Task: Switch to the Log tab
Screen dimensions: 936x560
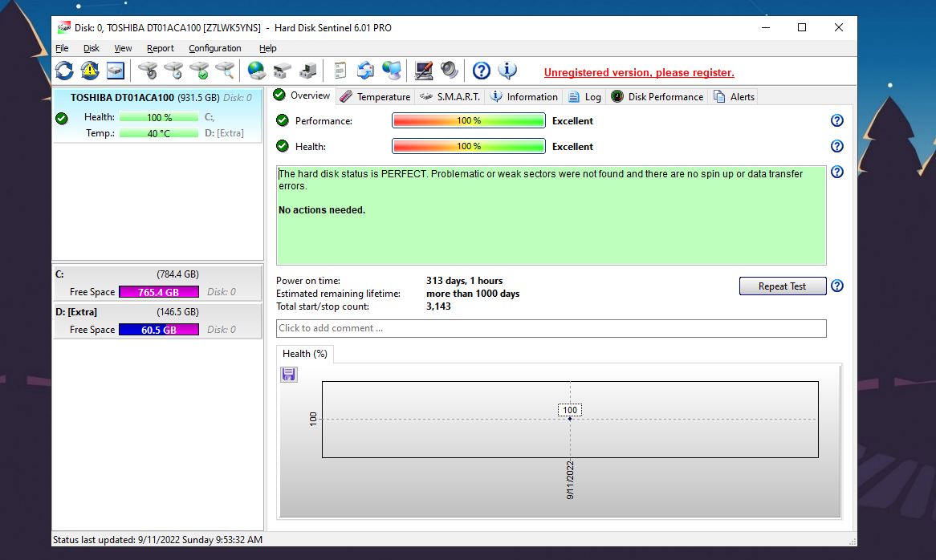Action: pyautogui.click(x=585, y=96)
